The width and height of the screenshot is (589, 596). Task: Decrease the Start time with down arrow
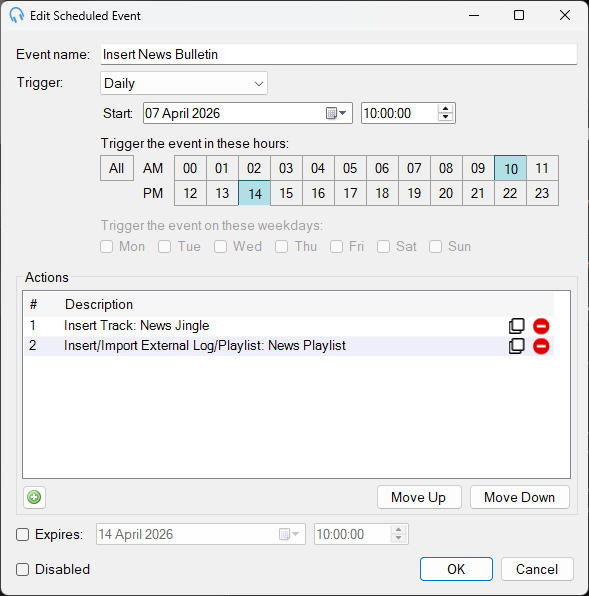point(445,117)
